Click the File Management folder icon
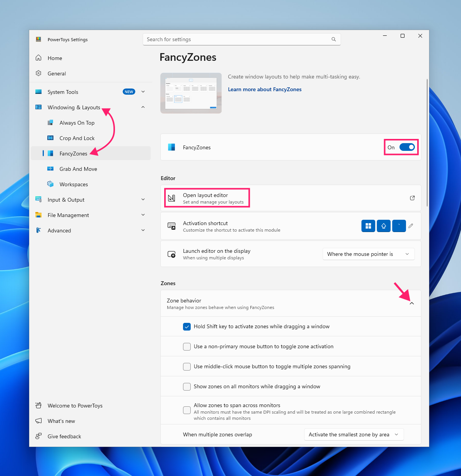The height and width of the screenshot is (476, 461). [x=38, y=215]
